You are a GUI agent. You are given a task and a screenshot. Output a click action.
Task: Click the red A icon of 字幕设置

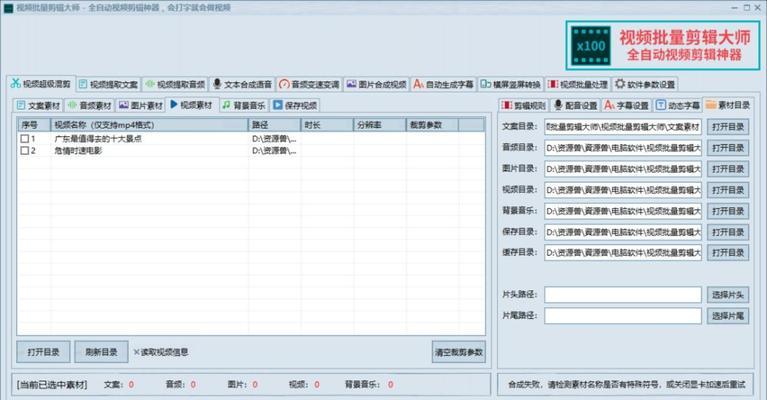(x=609, y=105)
